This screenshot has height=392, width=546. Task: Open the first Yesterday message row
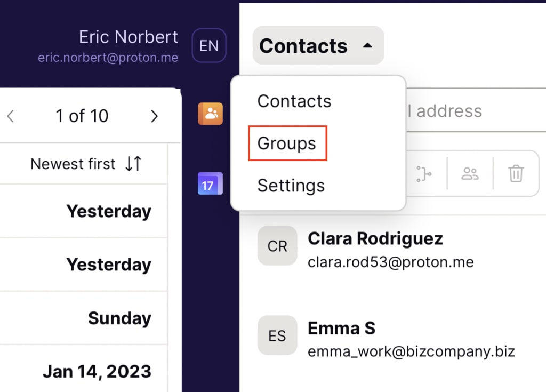pyautogui.click(x=84, y=211)
